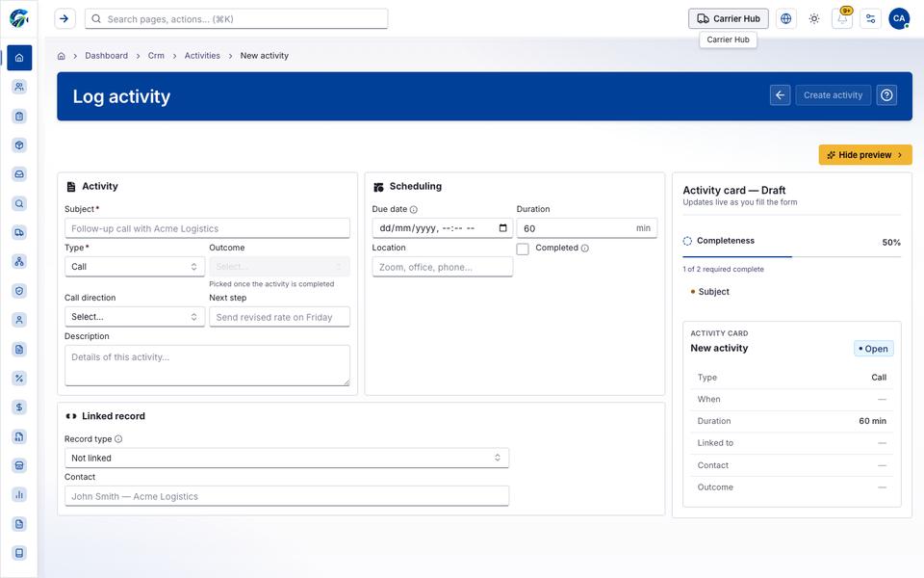Image resolution: width=924 pixels, height=578 pixels.
Task: Click the Next step input field
Action: (279, 317)
